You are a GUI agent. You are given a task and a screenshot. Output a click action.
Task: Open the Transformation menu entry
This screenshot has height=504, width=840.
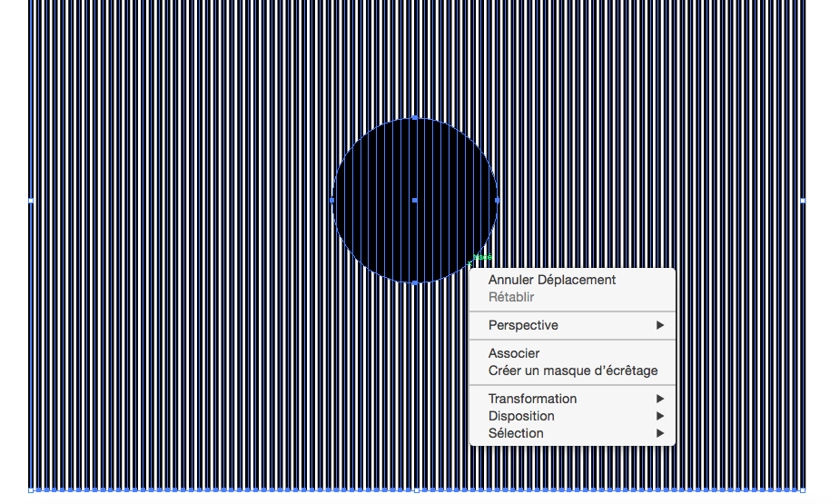pyautogui.click(x=532, y=399)
